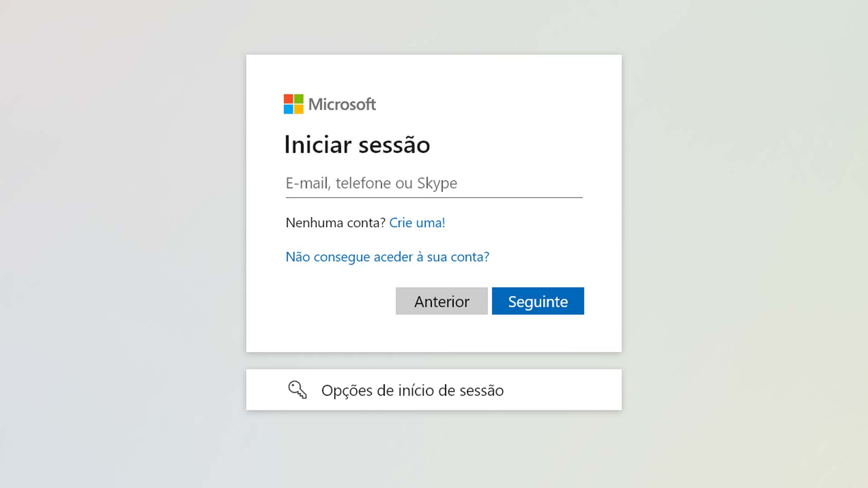Click the gray background outside the dialog
The width and height of the screenshot is (868, 488).
[x=113, y=244]
